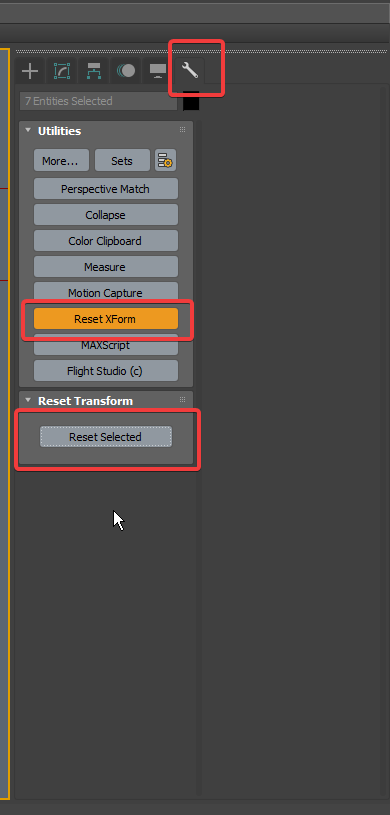Open Configure Button Sets icon
This screenshot has height=815, width=390.
[x=165, y=161]
